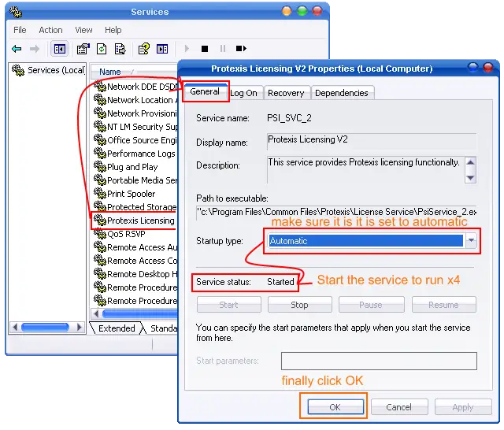Click the Path to executable field

pyautogui.click(x=336, y=213)
